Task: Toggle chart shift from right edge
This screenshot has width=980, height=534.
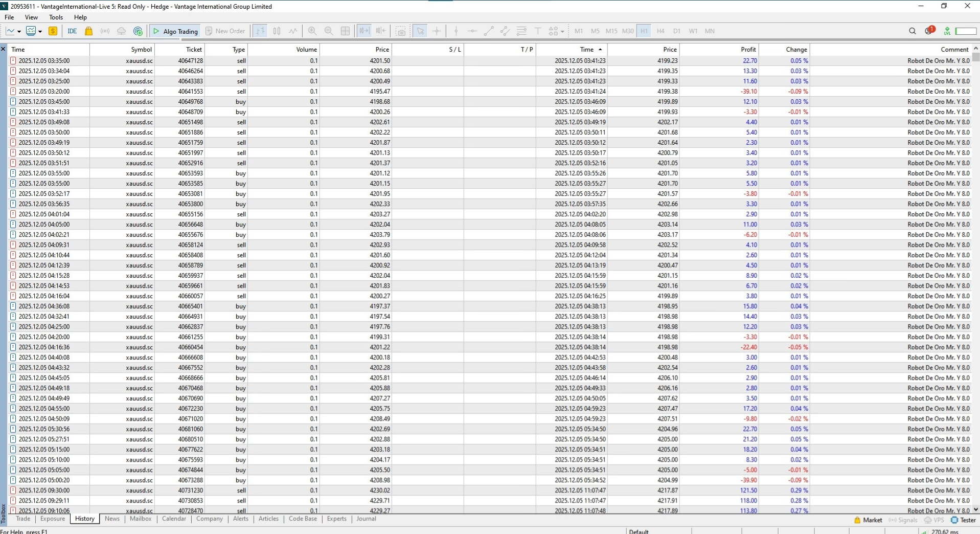Action: [381, 31]
